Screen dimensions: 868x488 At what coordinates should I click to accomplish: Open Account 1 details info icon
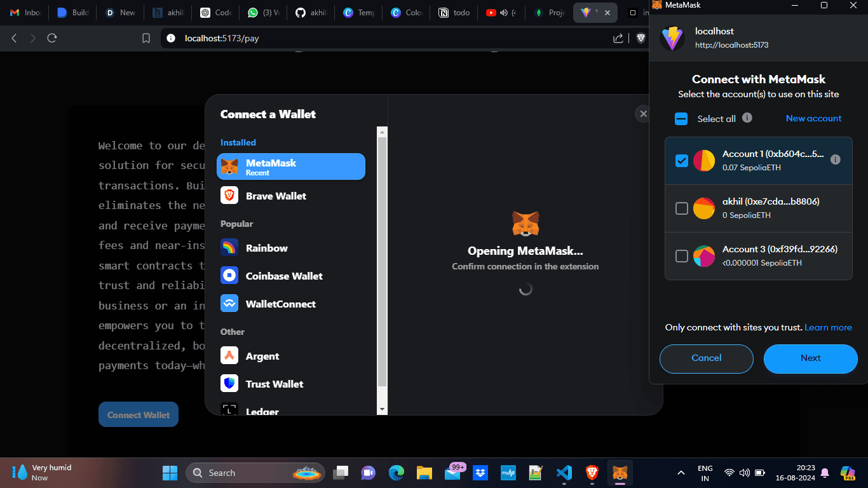[836, 159]
